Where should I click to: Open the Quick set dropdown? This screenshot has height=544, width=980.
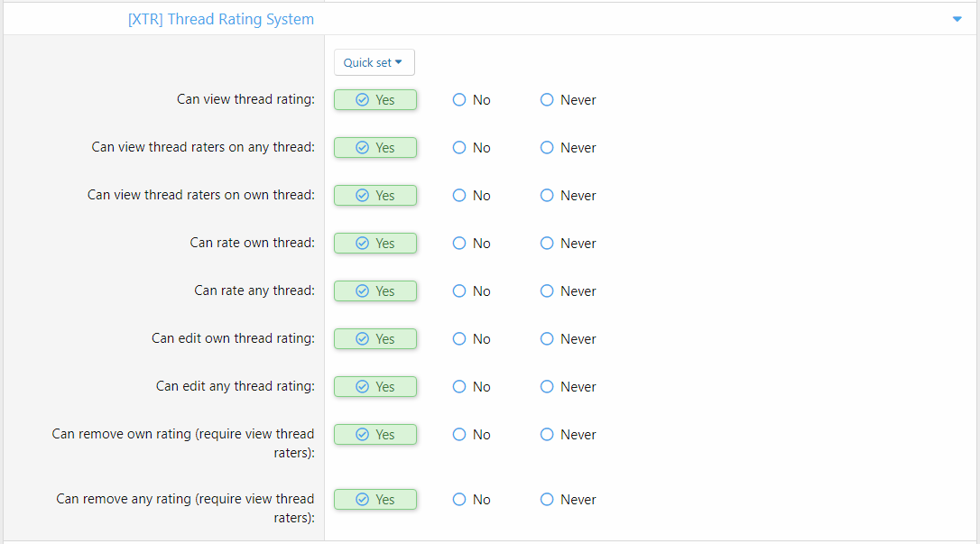(374, 62)
